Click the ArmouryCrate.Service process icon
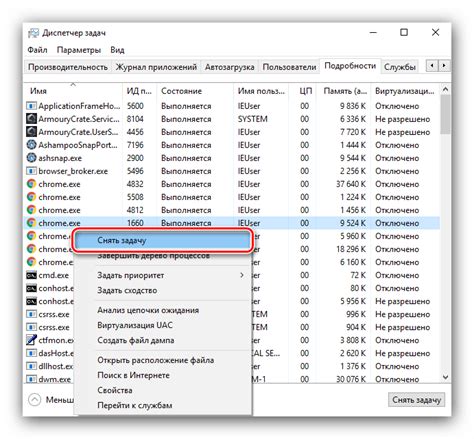 [31, 119]
